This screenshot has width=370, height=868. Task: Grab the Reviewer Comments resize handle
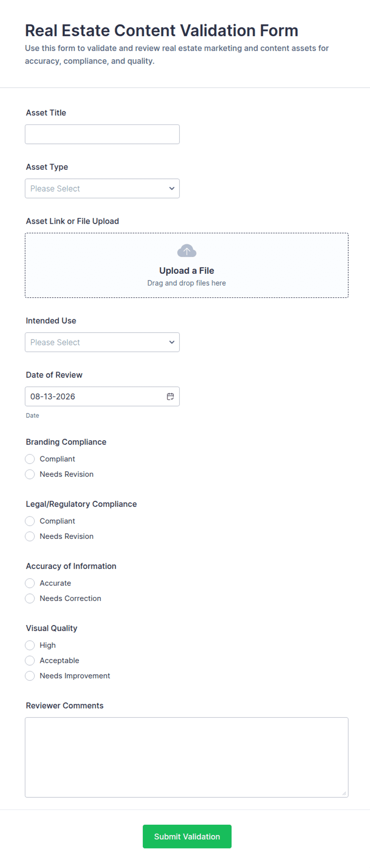[344, 793]
